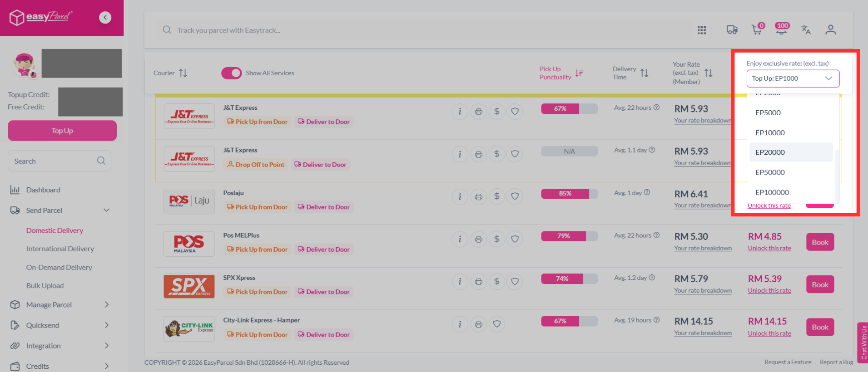Click the Report a Bug link
Image resolution: width=868 pixels, height=372 pixels.
point(836,362)
